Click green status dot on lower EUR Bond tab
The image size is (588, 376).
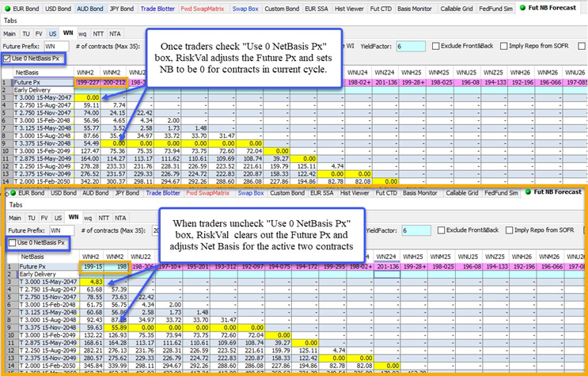13,193
